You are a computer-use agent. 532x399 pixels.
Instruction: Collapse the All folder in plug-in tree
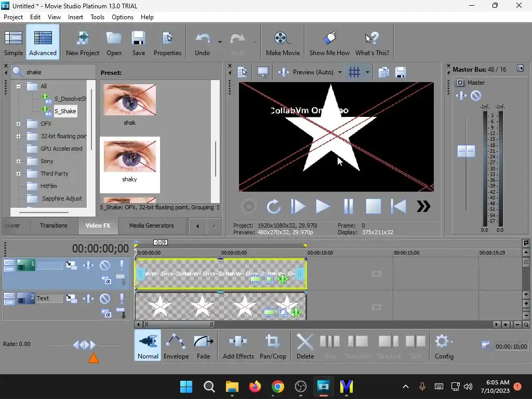[x=18, y=86]
